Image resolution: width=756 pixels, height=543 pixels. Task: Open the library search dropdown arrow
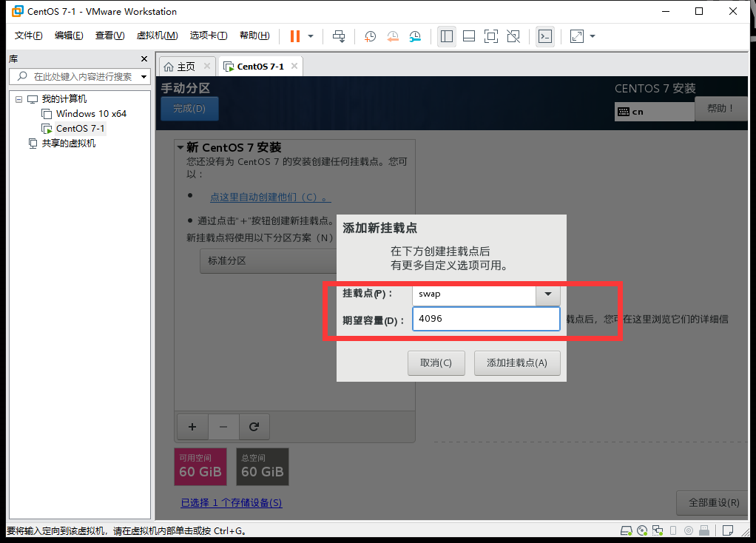point(144,77)
